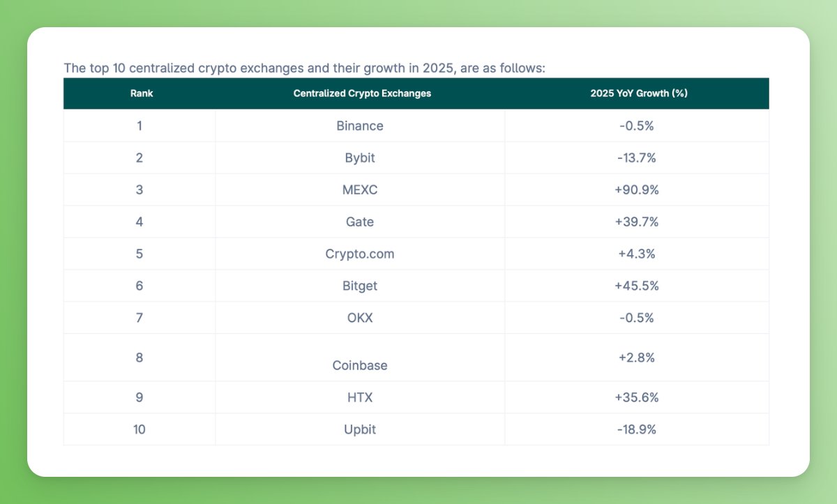Click the HTX table cell
The height and width of the screenshot is (504, 837).
click(360, 397)
